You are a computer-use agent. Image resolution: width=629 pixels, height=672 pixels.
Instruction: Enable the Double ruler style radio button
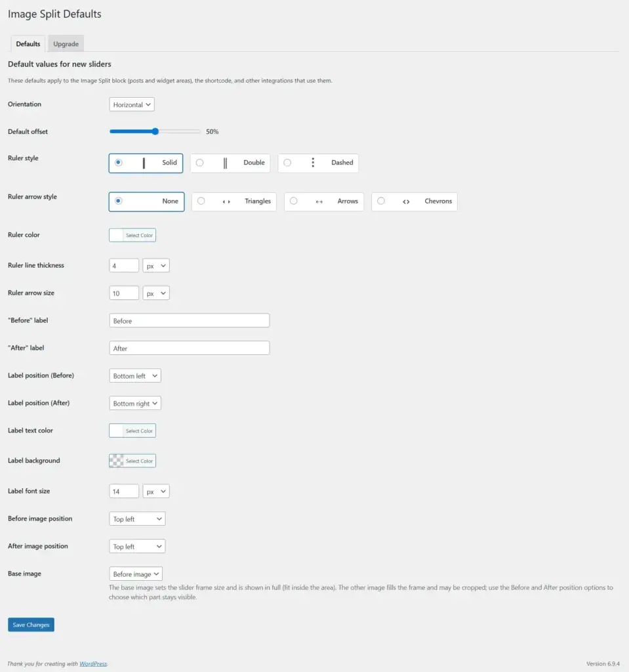(x=200, y=163)
